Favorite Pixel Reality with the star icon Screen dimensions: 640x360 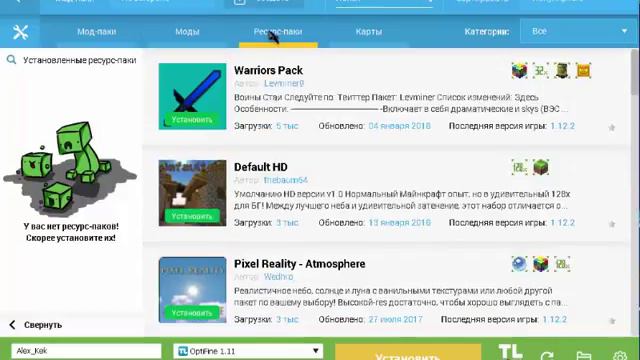point(612,321)
